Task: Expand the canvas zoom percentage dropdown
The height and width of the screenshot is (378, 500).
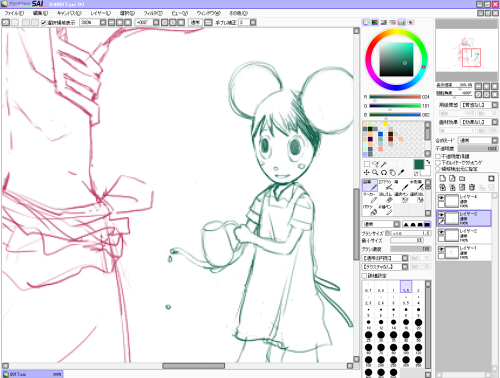Action: 103,22
